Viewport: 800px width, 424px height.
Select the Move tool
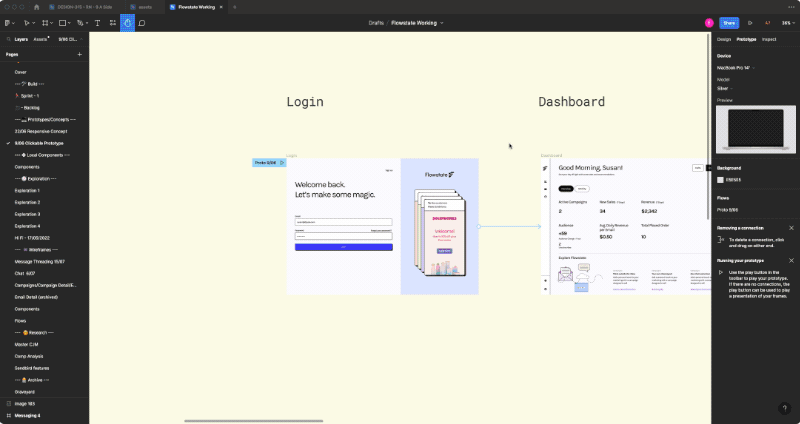click(x=27, y=23)
